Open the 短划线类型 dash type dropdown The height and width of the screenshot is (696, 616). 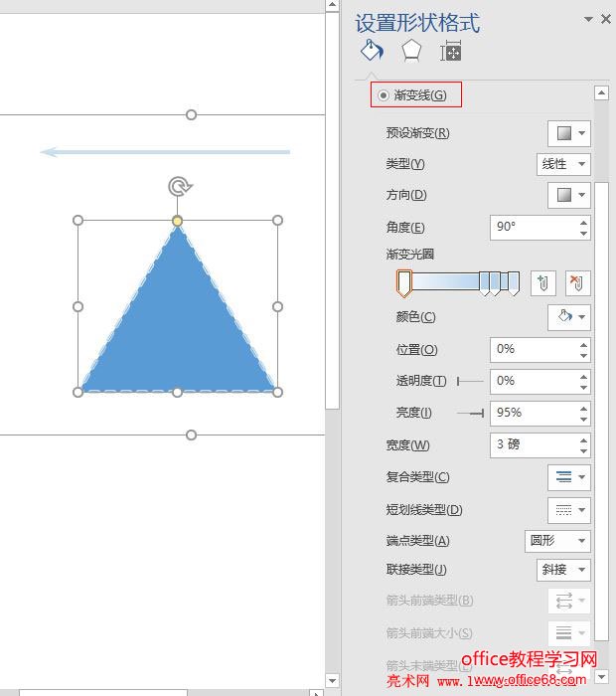click(569, 510)
